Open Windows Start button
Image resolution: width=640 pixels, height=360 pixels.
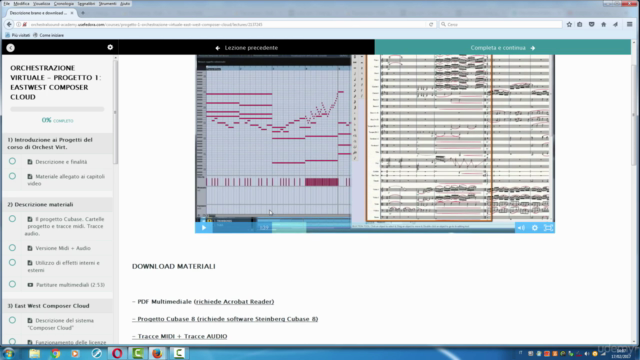click(9, 353)
